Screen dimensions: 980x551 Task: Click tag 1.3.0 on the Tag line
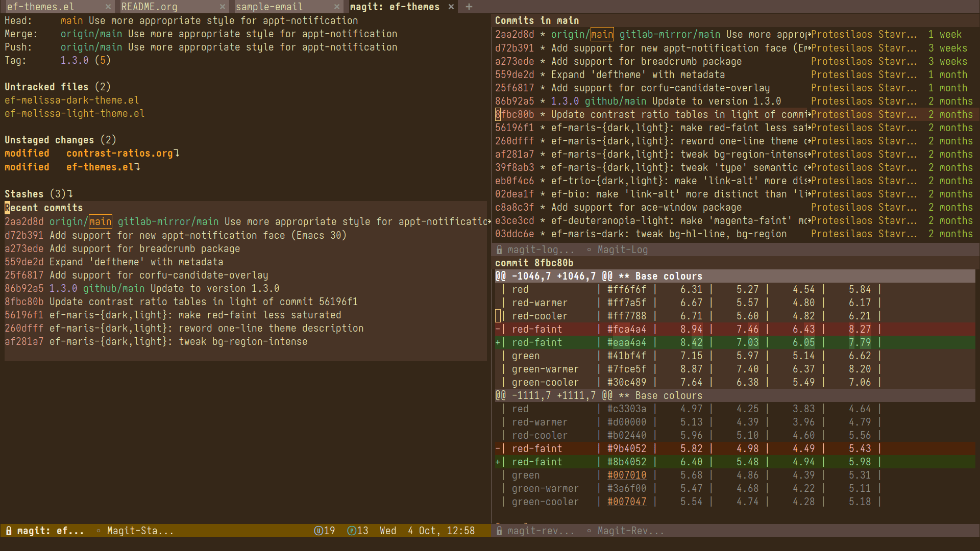(75, 60)
